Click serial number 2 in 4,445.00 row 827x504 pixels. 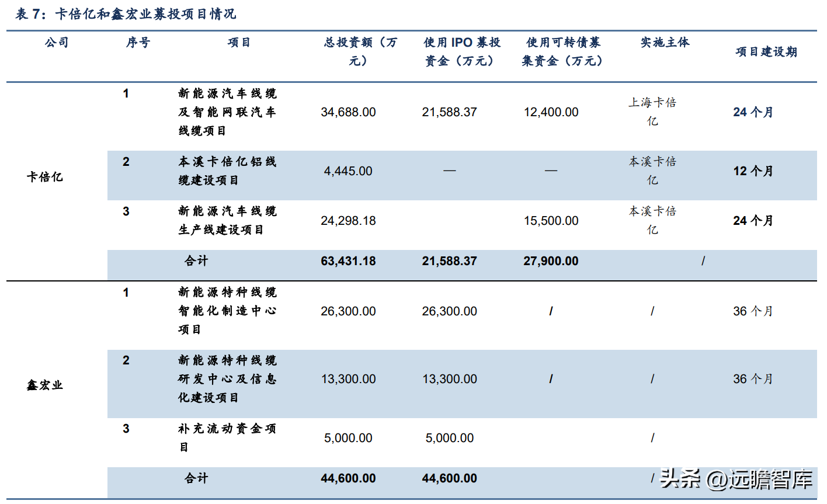tap(126, 162)
